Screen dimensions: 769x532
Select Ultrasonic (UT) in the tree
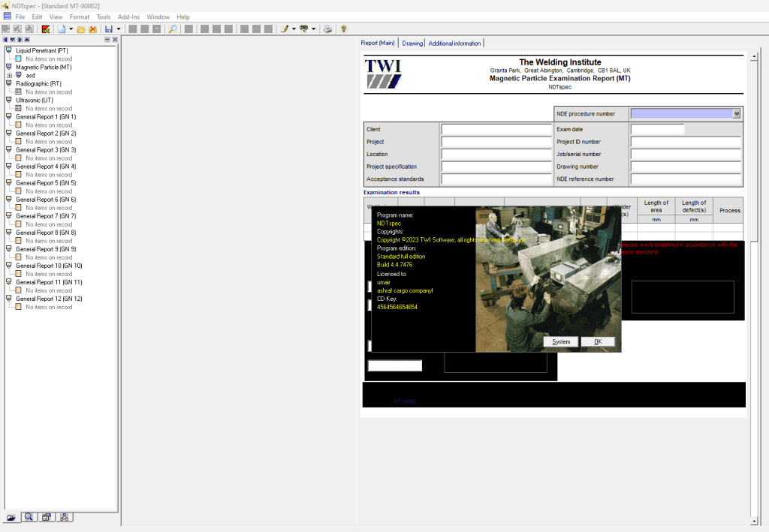point(35,100)
